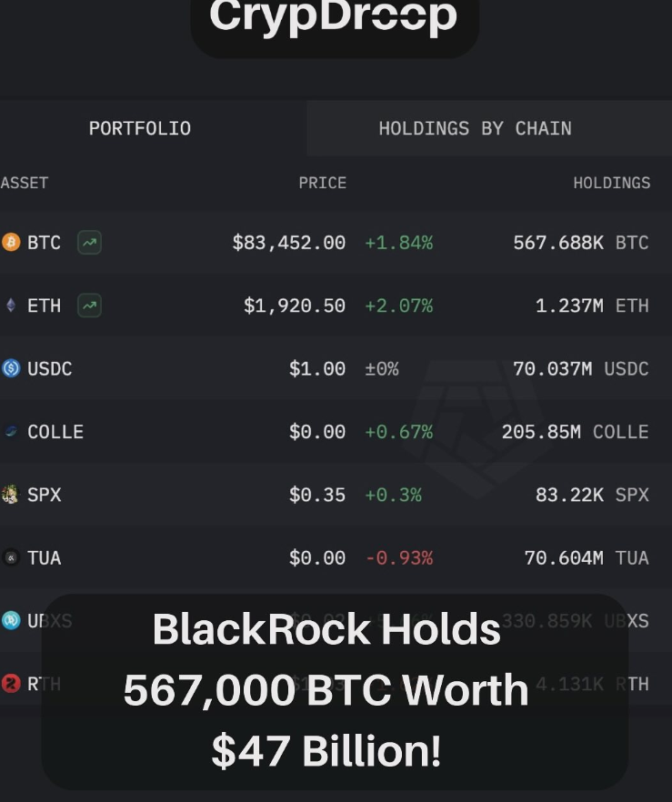Sort by the Price column header

tap(322, 183)
